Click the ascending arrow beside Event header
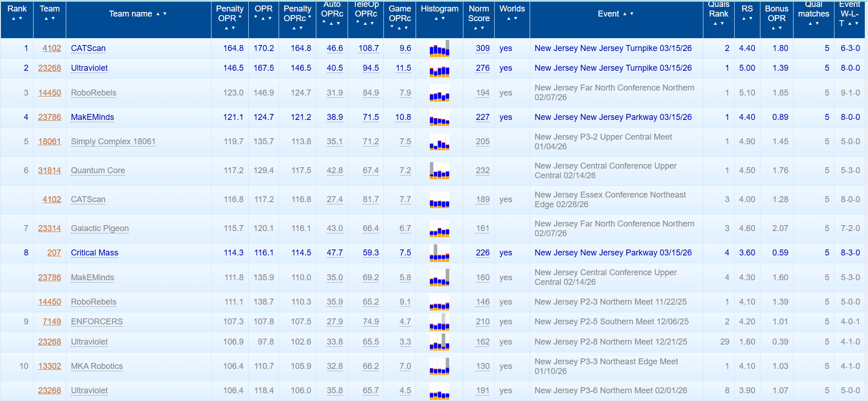This screenshot has width=868, height=402. (625, 14)
